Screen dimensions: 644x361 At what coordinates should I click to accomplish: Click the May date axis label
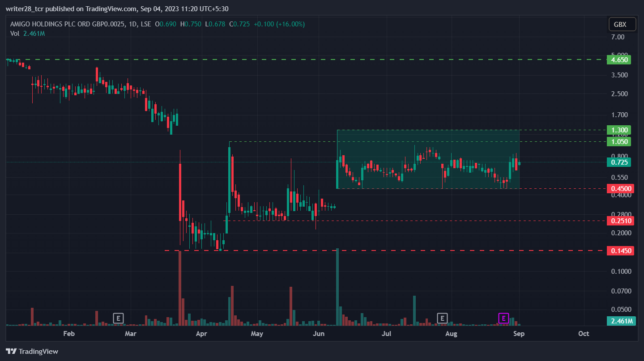pos(256,334)
